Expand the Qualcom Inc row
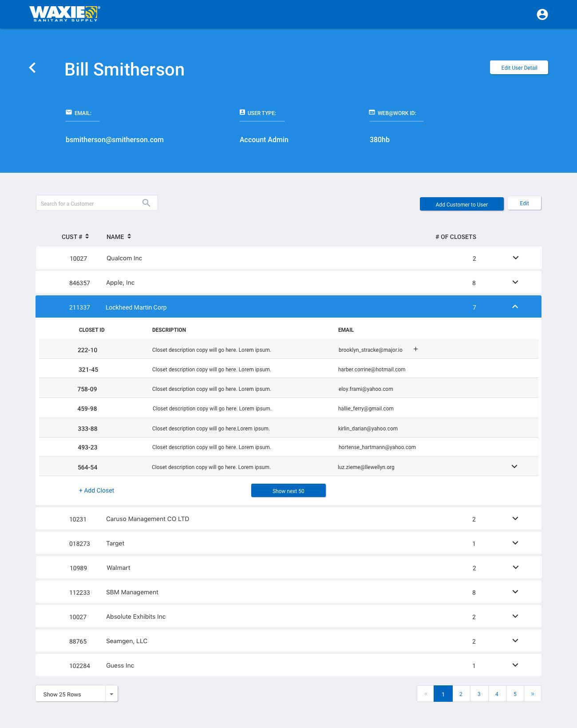This screenshot has height=728, width=577. click(x=515, y=258)
